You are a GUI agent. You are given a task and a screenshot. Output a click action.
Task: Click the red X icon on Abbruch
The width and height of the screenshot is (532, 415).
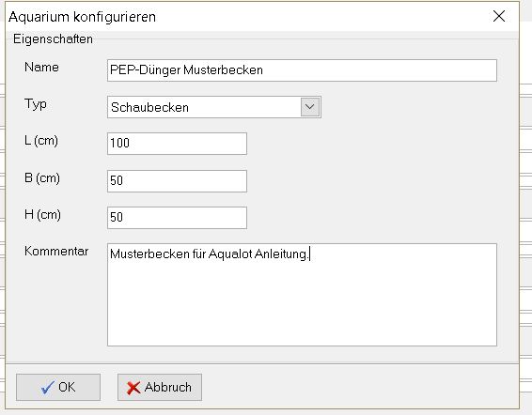coord(133,388)
